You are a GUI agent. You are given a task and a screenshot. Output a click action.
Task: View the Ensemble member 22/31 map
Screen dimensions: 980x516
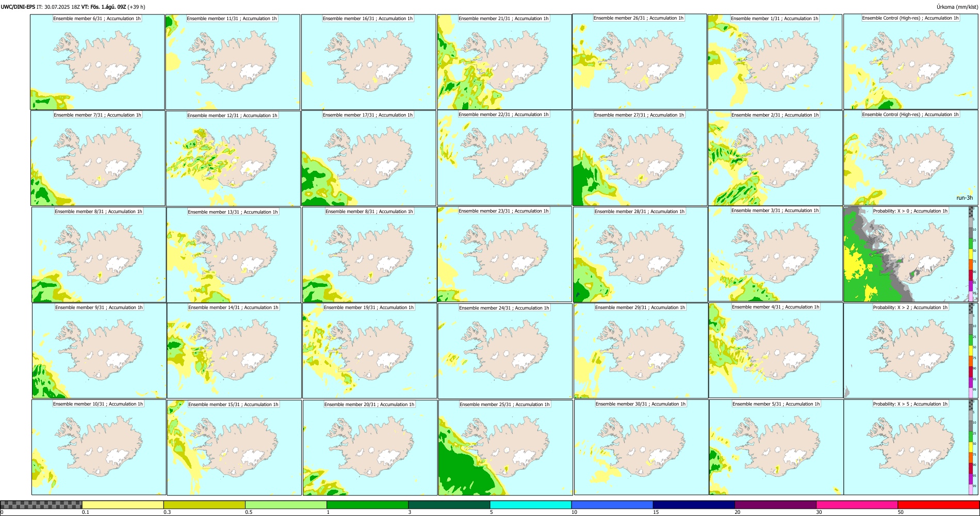[x=504, y=158]
